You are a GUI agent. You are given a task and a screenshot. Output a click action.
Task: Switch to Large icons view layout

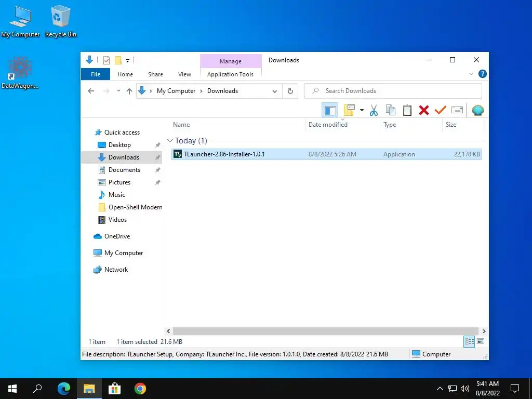click(x=481, y=341)
